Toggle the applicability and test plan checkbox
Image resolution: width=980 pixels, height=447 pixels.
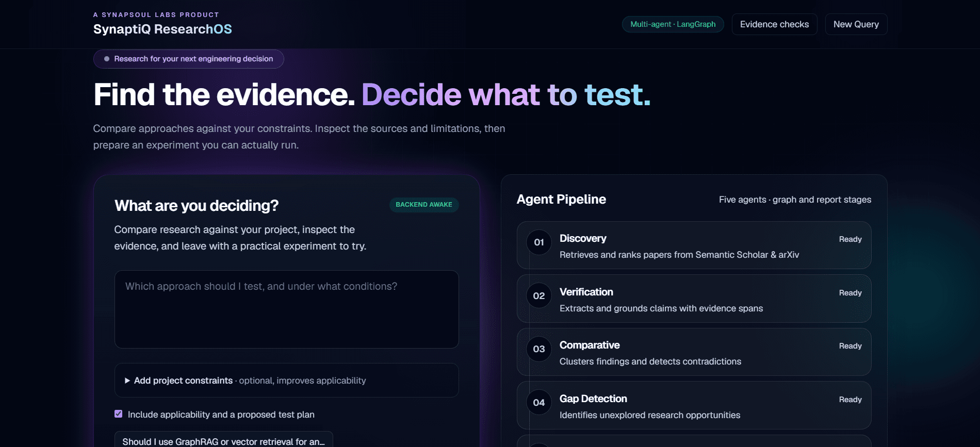click(x=119, y=414)
